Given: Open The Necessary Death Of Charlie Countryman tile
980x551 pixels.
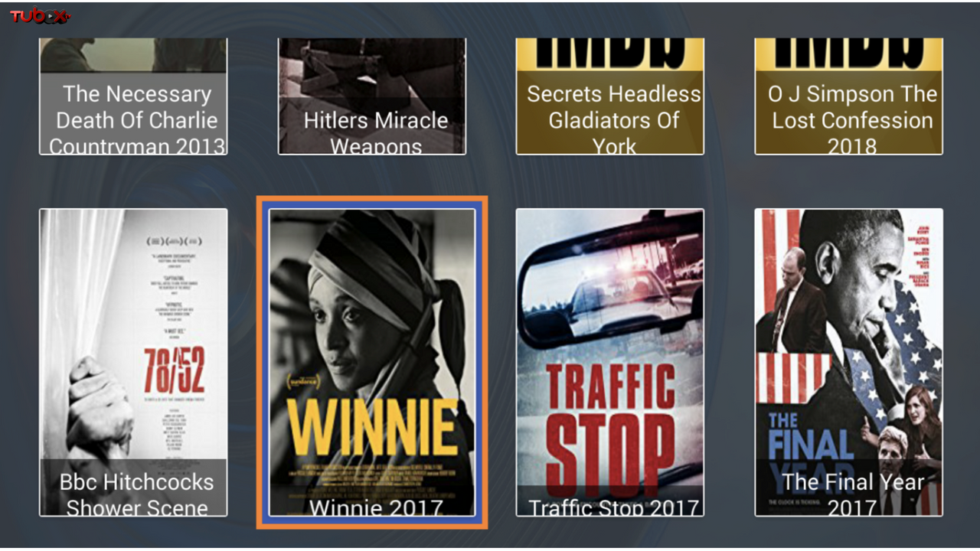Looking at the screenshot, I should [133, 96].
